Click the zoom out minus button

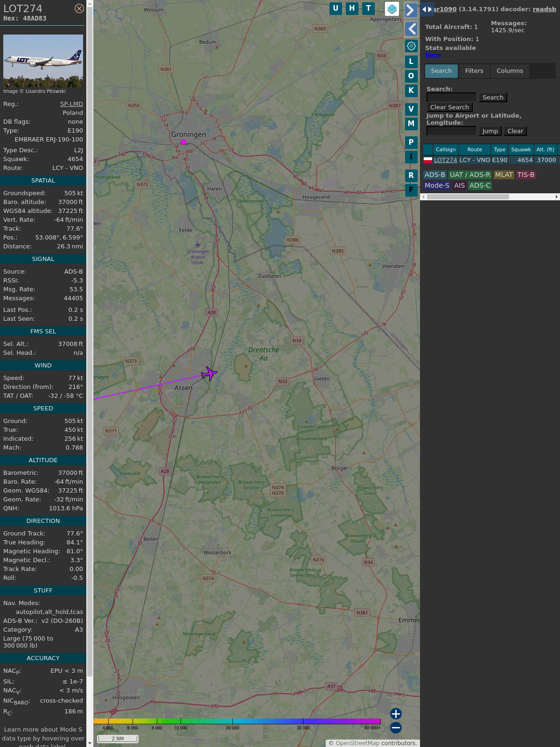pyautogui.click(x=396, y=727)
